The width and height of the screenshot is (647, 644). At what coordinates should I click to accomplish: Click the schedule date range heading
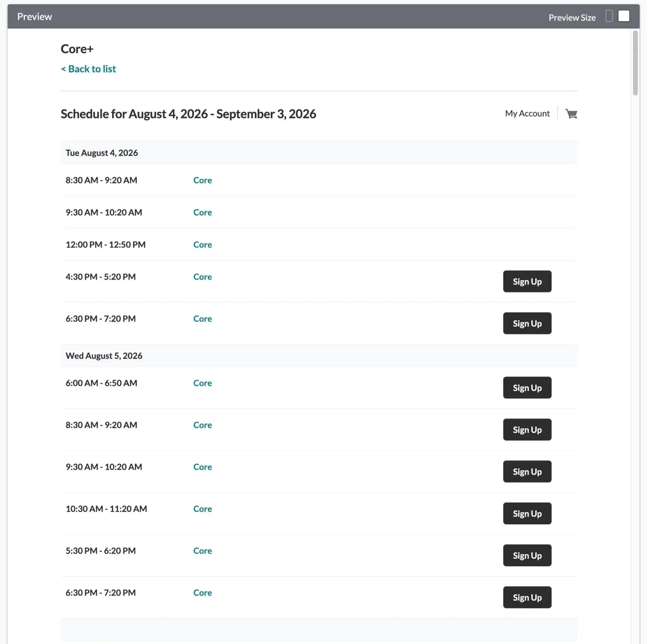188,114
